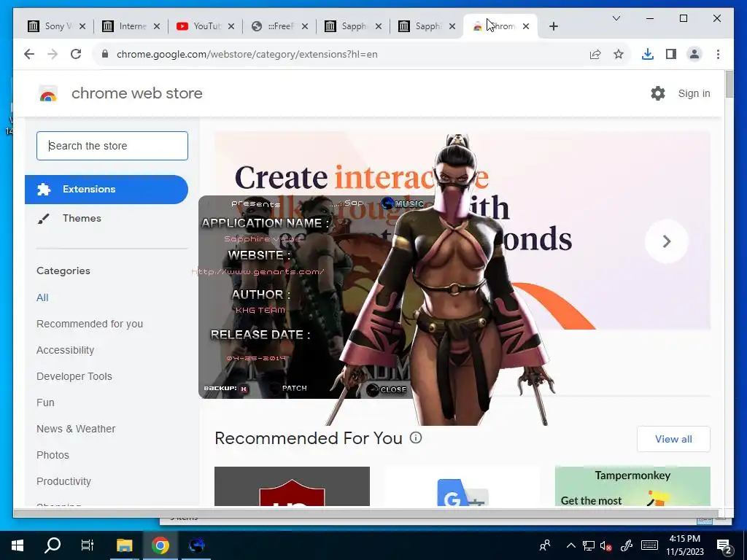Reload the current page
The width and height of the screenshot is (747, 560).
tap(76, 54)
